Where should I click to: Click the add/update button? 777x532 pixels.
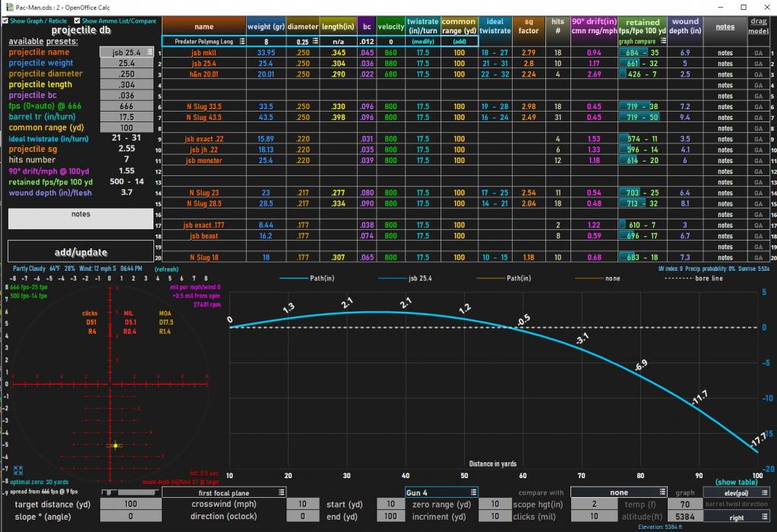[x=81, y=252]
